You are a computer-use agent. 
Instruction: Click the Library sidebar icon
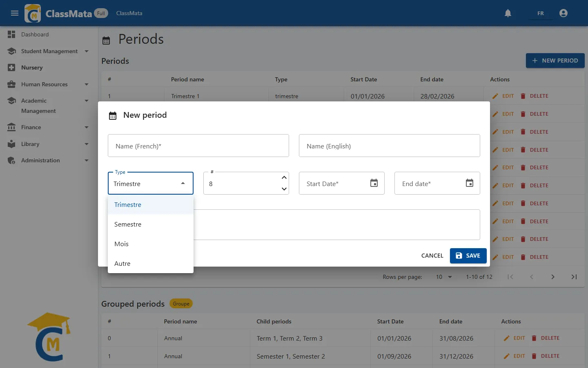tap(11, 144)
